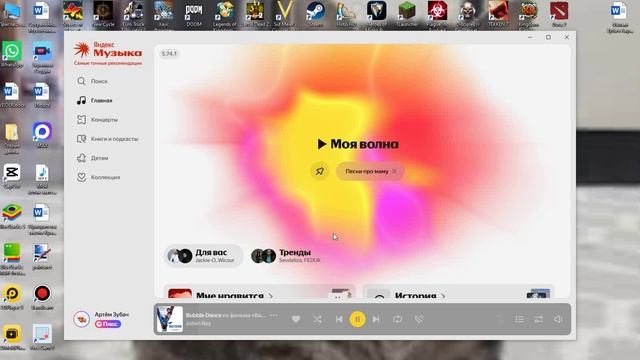This screenshot has height=360, width=640.
Task: Click the now-playing album cover thumbnail
Action: tap(170, 319)
